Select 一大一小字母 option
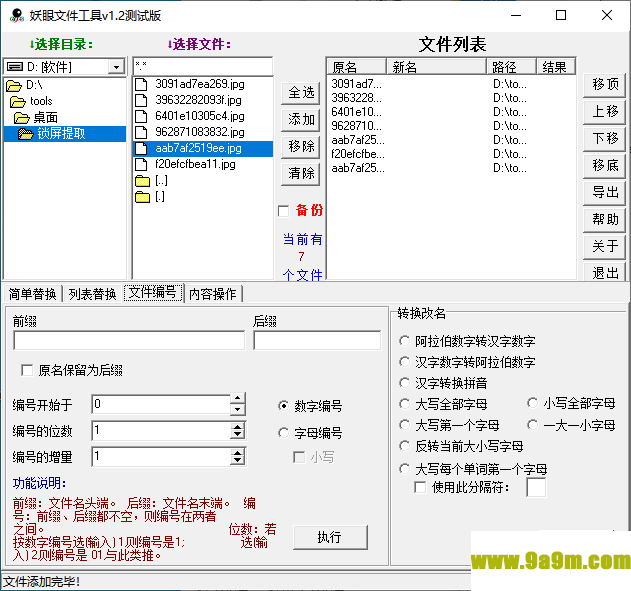This screenshot has width=631, height=591. (x=532, y=425)
